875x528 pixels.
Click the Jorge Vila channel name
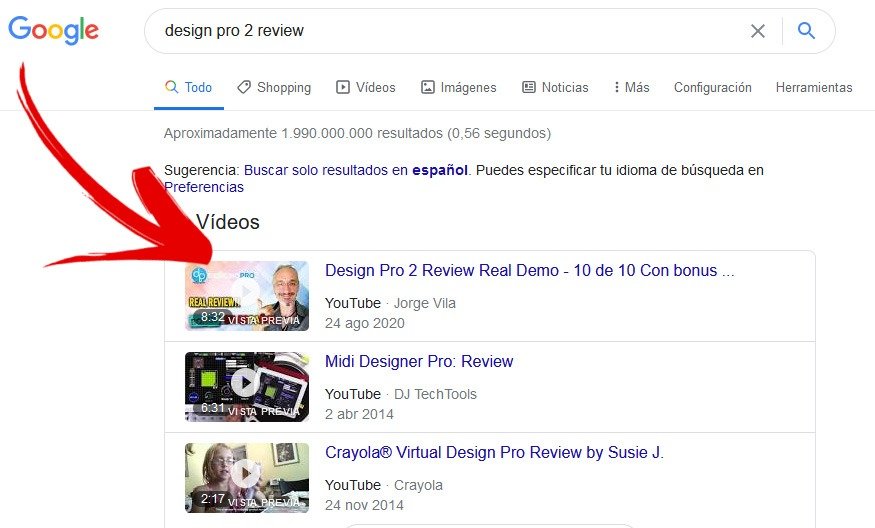pyautogui.click(x=425, y=303)
